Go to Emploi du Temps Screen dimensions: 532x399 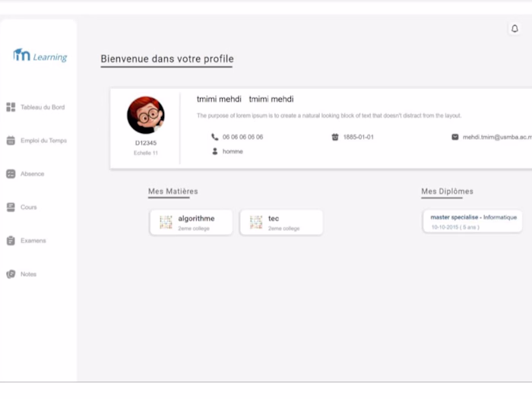43,141
